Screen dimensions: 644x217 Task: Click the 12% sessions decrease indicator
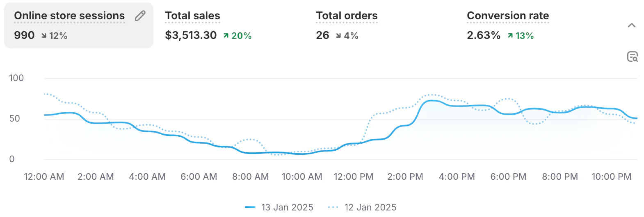(54, 36)
